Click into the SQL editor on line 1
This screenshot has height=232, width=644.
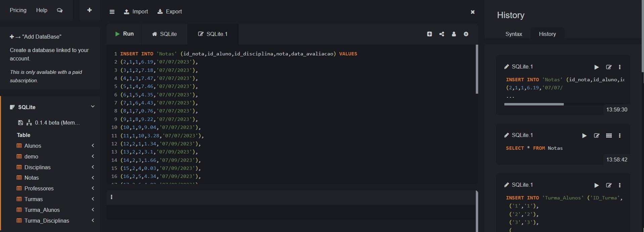(239, 54)
